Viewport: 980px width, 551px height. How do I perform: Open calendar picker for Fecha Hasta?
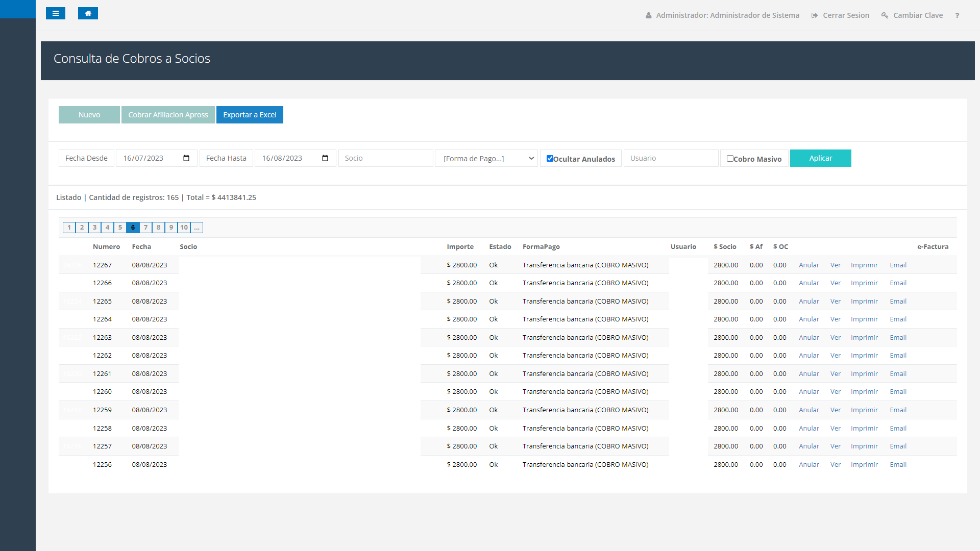pos(325,158)
